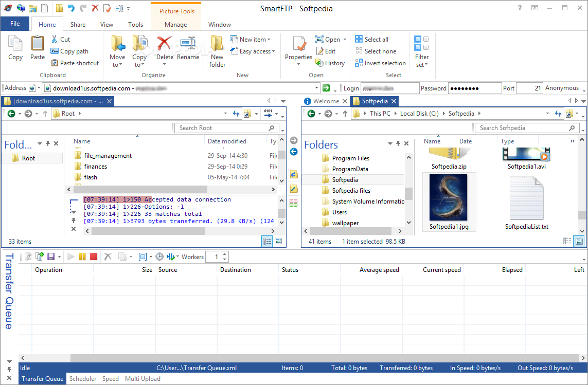Toggle the Anonymous login option
The width and height of the screenshot is (588, 385).
(x=562, y=88)
